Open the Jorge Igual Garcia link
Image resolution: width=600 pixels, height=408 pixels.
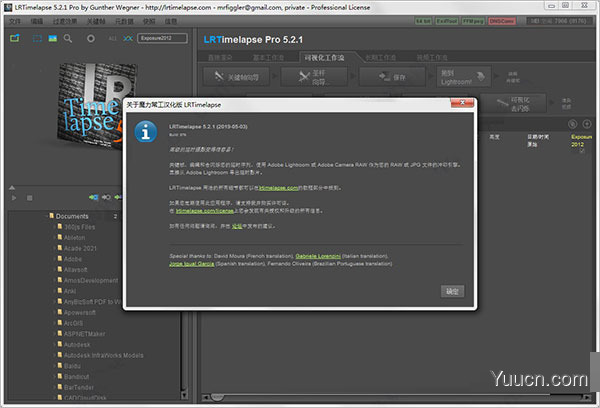(x=191, y=264)
